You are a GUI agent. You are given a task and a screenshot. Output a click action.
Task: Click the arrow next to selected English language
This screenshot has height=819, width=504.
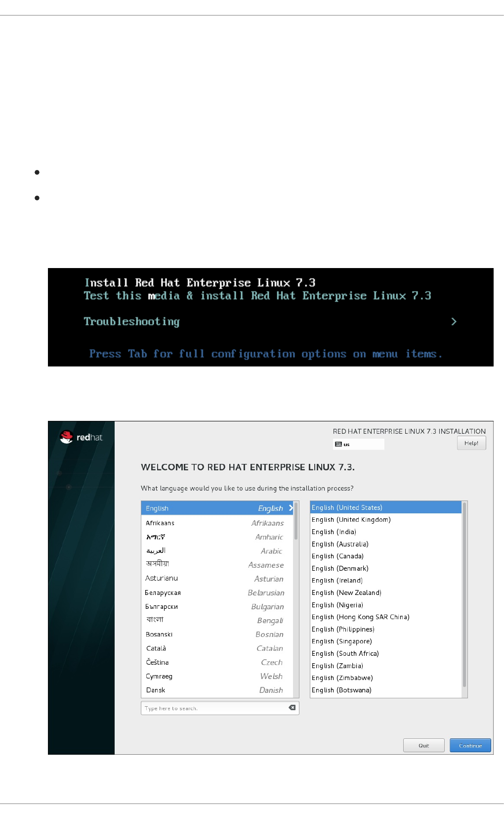tap(291, 508)
